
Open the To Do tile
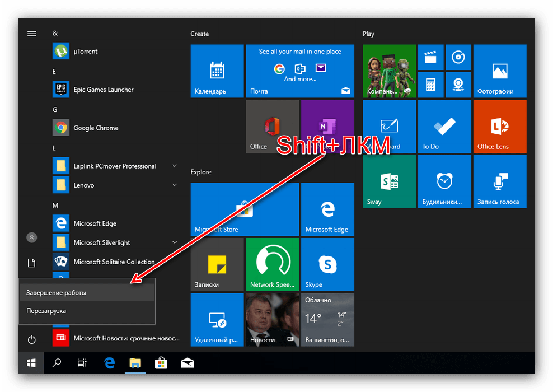click(x=444, y=127)
